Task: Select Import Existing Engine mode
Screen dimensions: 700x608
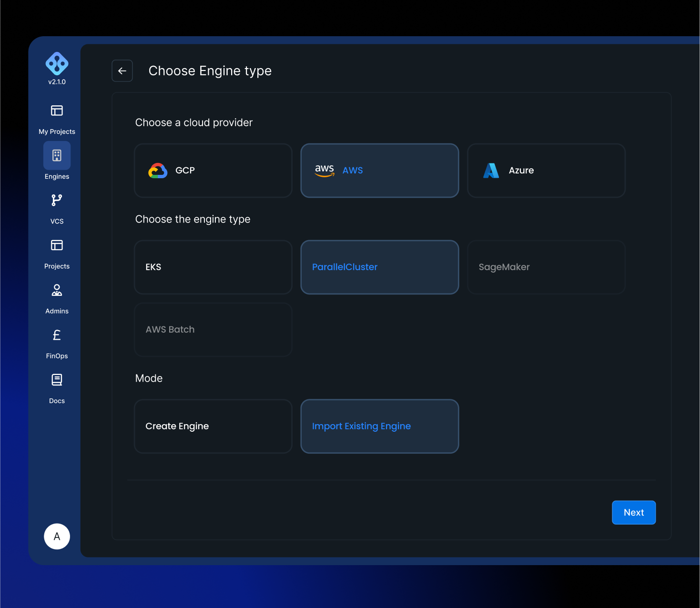Action: [380, 426]
